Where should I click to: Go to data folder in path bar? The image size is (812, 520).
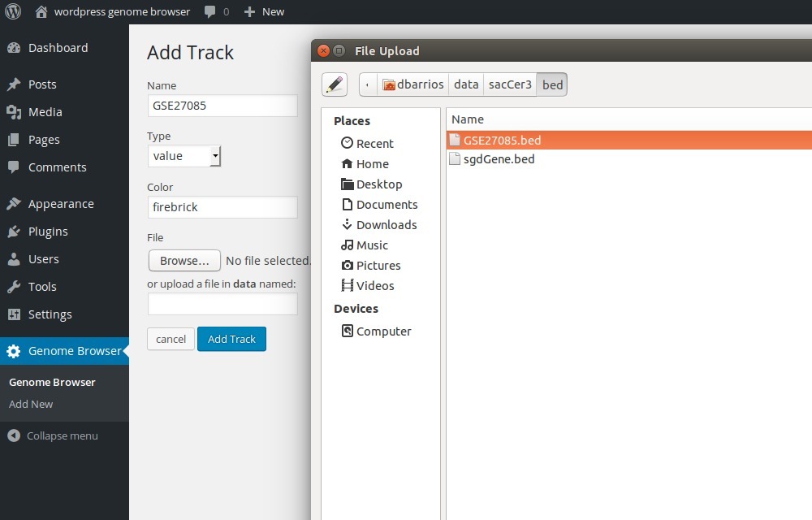[466, 84]
